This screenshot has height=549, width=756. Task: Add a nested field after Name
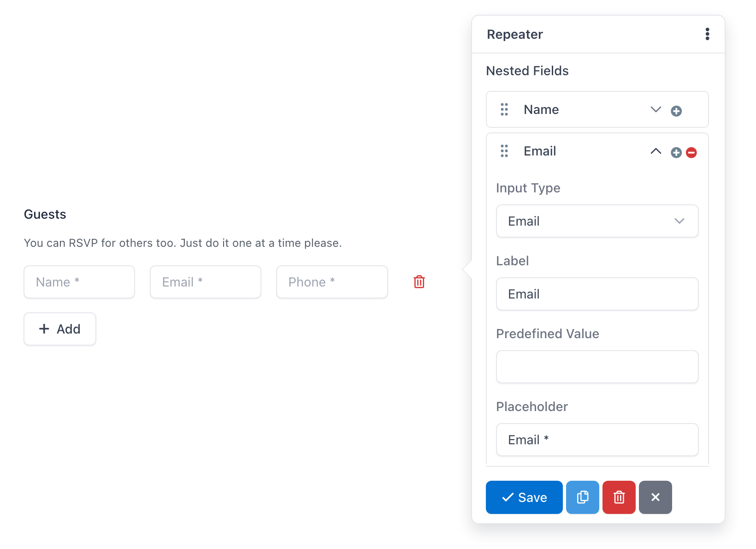(x=676, y=111)
